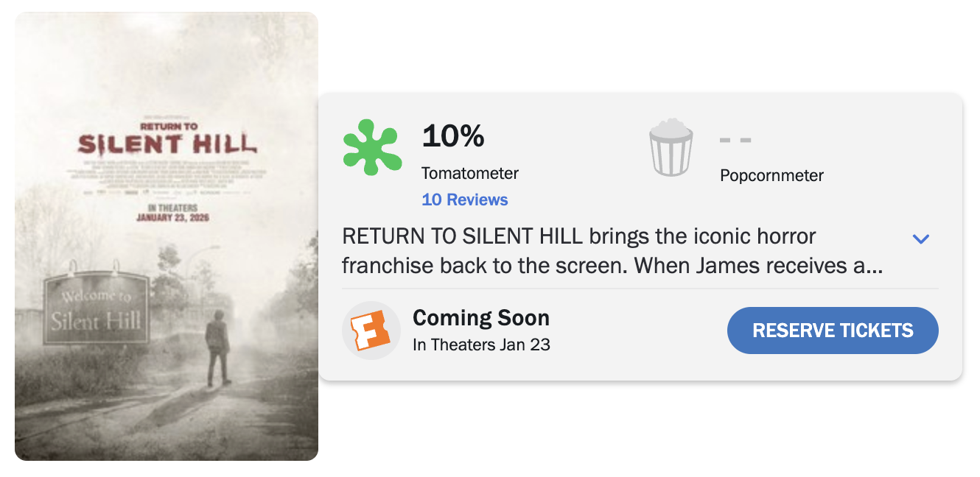980x477 pixels.
Task: Click the Coming Soon heading
Action: click(481, 318)
